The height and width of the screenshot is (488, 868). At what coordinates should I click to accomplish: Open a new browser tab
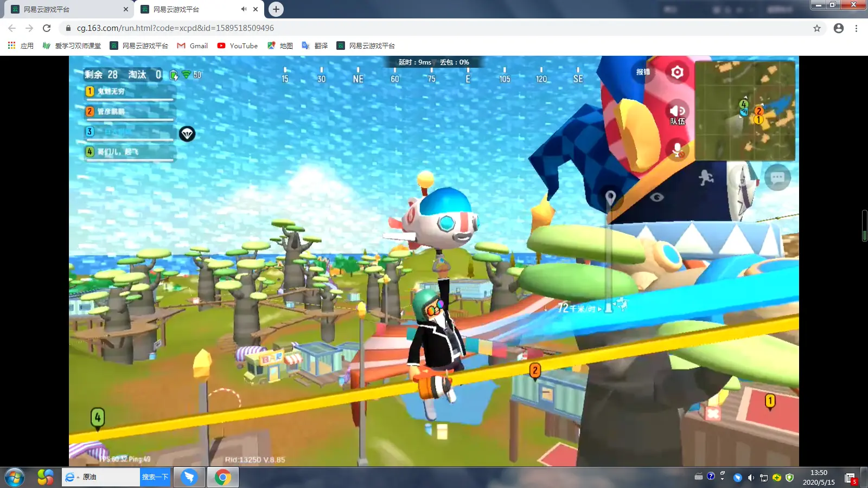click(276, 9)
